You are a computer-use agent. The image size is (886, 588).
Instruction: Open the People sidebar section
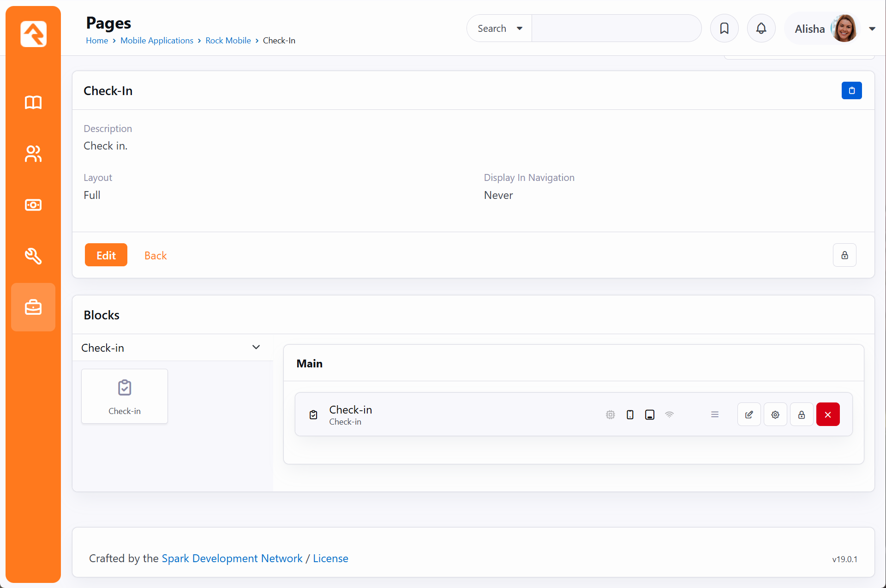click(33, 154)
